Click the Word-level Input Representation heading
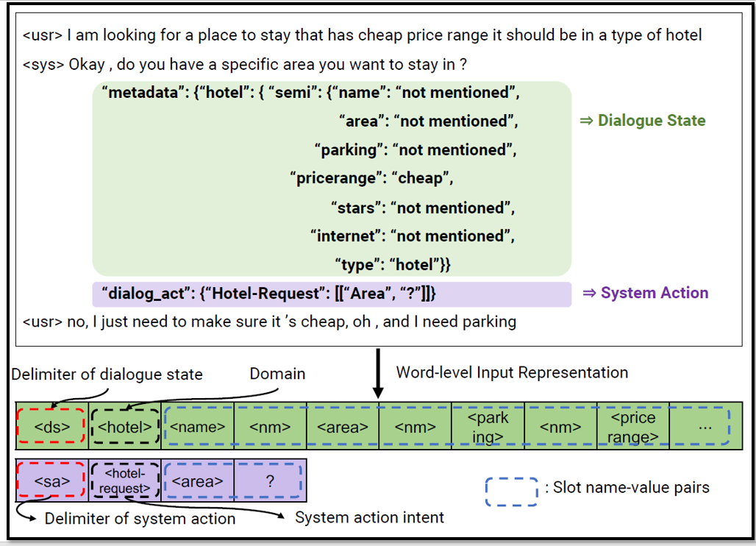Screen dimensions: 756x546 pos(512,374)
